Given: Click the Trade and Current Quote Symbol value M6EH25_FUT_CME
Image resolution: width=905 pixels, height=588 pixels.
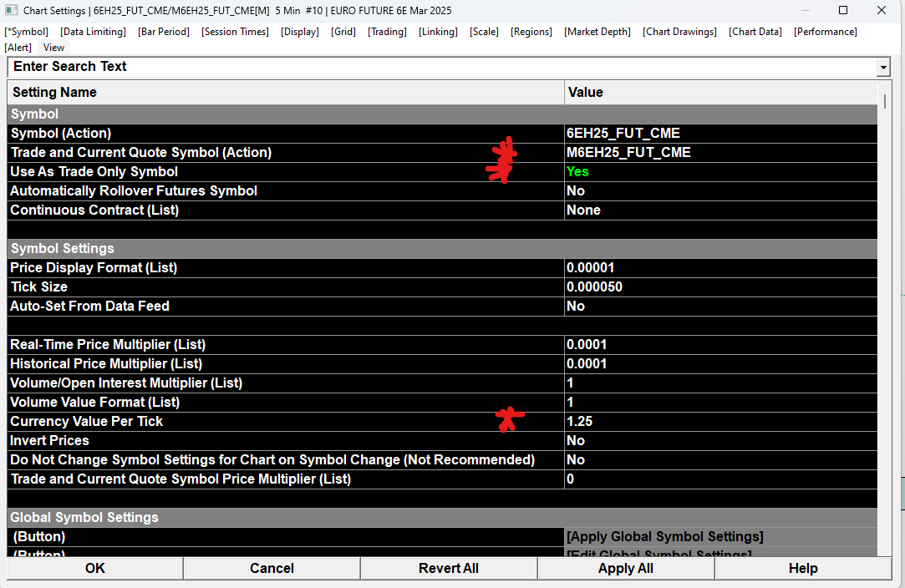Looking at the screenshot, I should (x=720, y=152).
